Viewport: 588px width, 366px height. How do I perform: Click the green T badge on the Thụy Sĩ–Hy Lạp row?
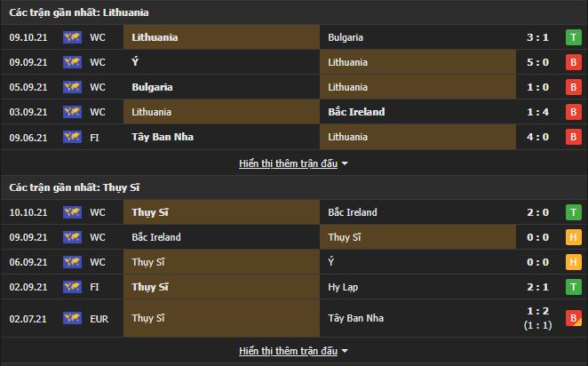[x=573, y=288]
